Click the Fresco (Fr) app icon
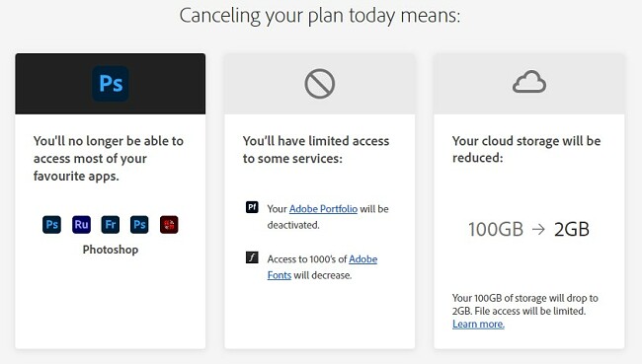The image size is (642, 364). (111, 225)
